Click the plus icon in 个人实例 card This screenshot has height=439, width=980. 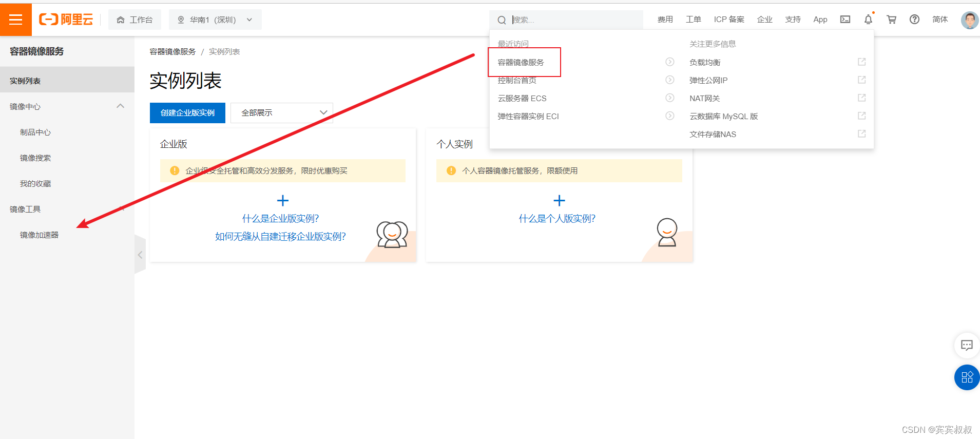[559, 200]
